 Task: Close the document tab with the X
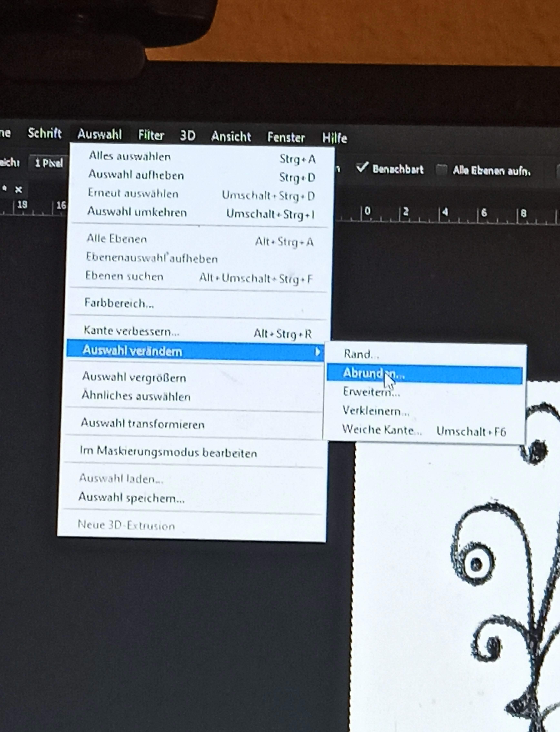pyautogui.click(x=19, y=190)
